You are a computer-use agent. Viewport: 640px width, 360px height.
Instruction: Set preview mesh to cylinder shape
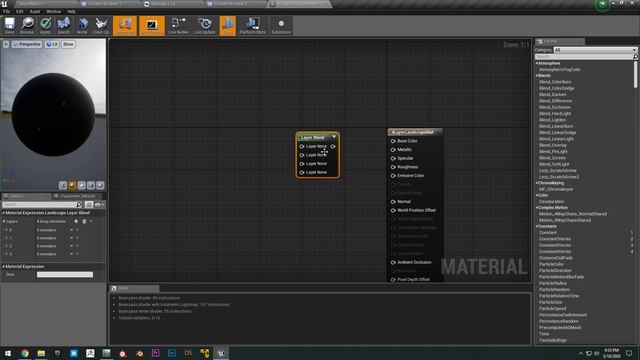[x=63, y=186]
